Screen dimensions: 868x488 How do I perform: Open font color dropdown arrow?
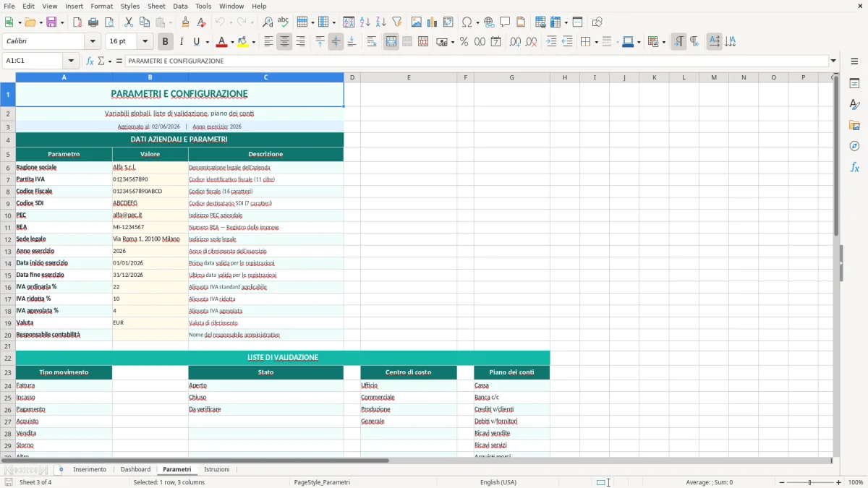click(x=232, y=42)
